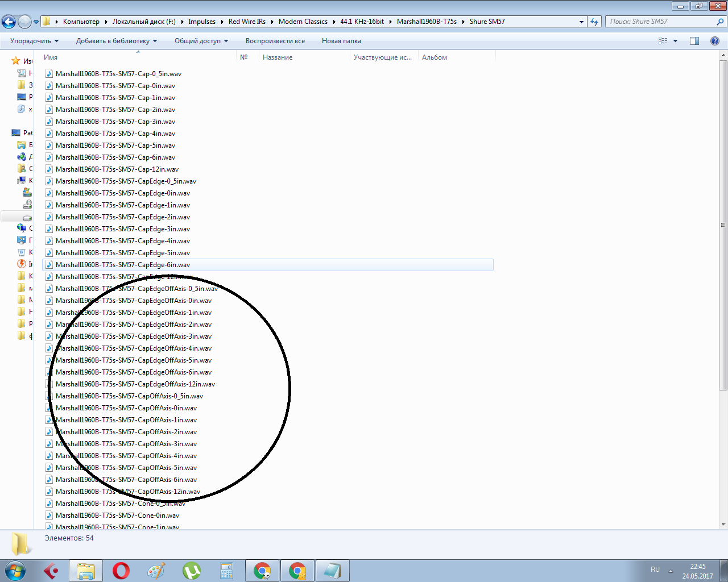Select file Marshall1960B-T75s-SM57-Cap-0_5in.wav
The height and width of the screenshot is (582, 728).
tap(118, 74)
